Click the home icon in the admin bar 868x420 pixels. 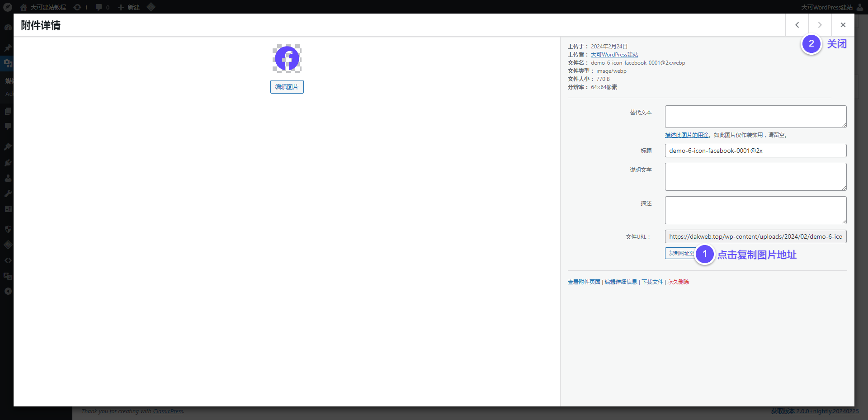[x=23, y=7]
